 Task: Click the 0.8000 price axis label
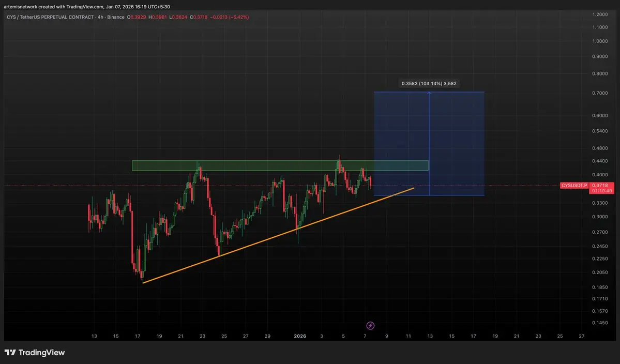click(x=600, y=73)
